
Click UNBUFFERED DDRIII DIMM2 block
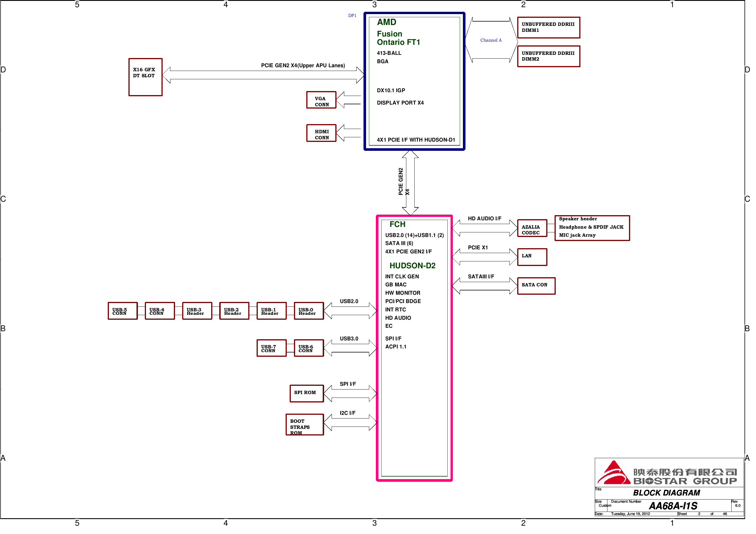(x=549, y=56)
